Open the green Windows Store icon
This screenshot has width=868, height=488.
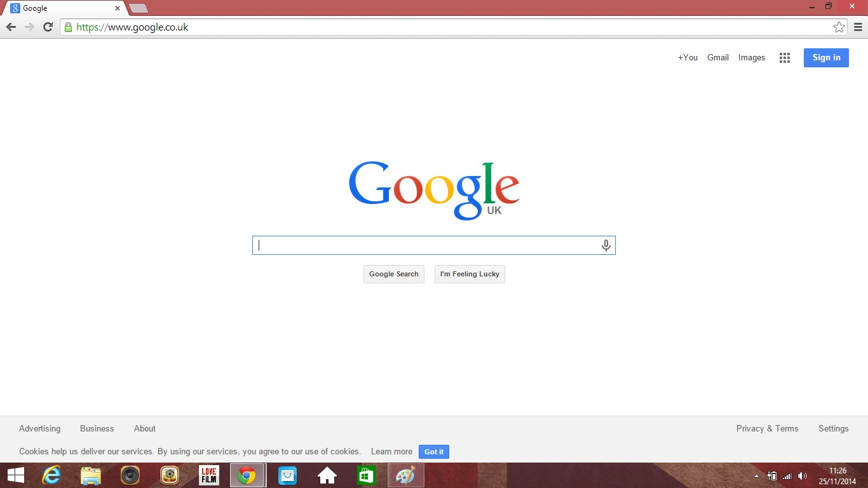tap(367, 475)
